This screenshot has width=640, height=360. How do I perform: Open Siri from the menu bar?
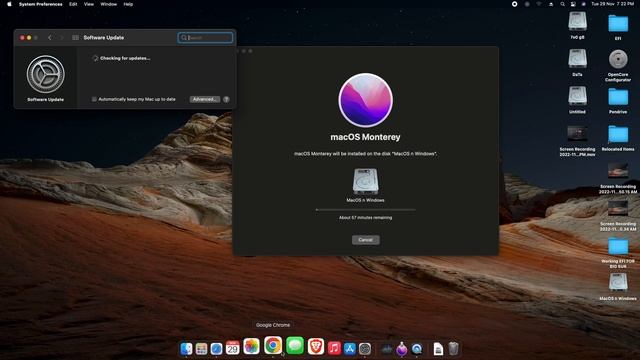click(x=584, y=4)
